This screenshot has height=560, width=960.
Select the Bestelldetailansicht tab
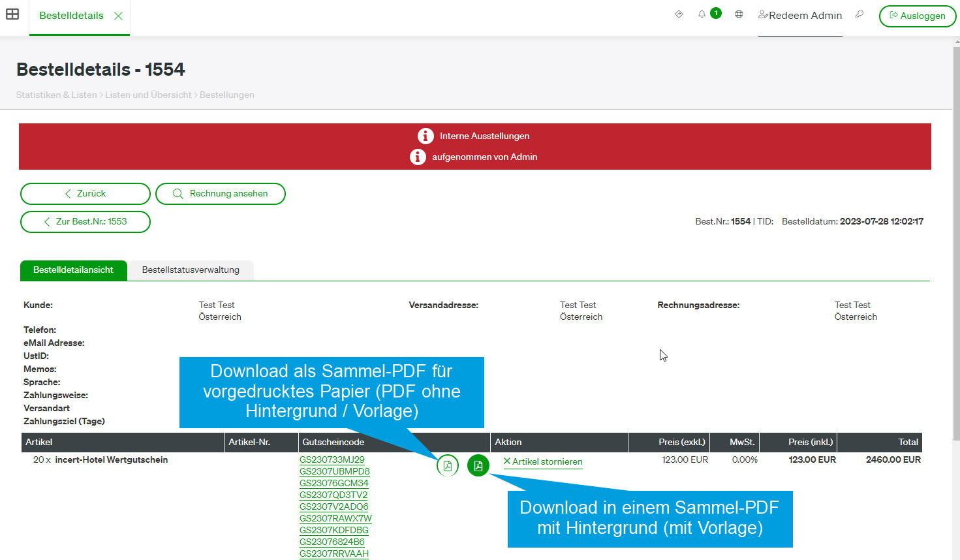pyautogui.click(x=74, y=270)
